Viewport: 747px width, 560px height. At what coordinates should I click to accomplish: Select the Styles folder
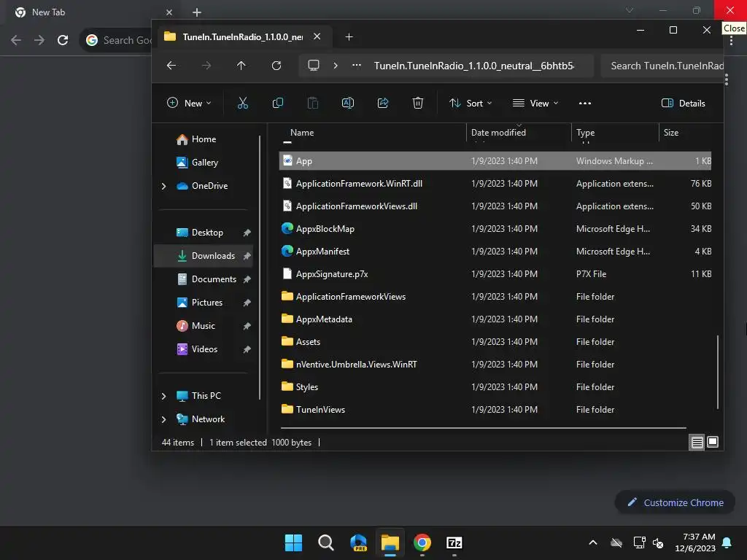point(495,387)
